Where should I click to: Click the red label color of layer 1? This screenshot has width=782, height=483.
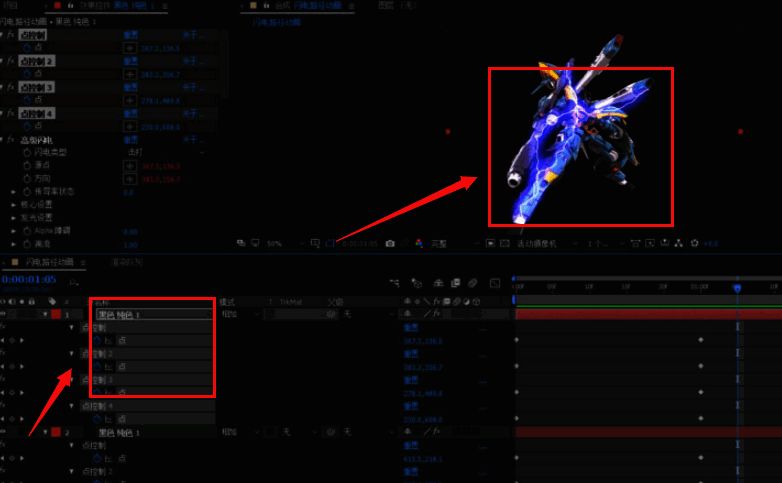click(x=56, y=314)
